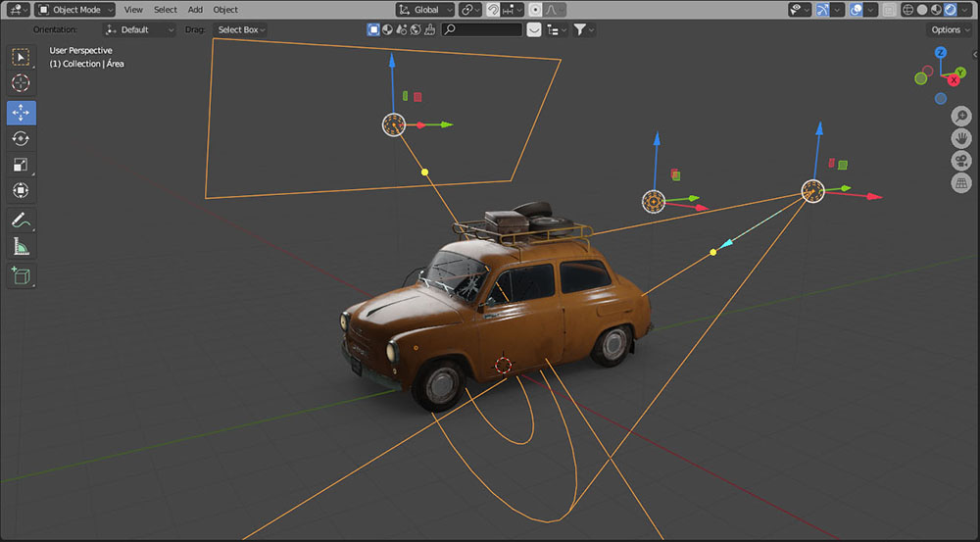
Task: Activate the Rotate tool
Action: pyautogui.click(x=21, y=139)
